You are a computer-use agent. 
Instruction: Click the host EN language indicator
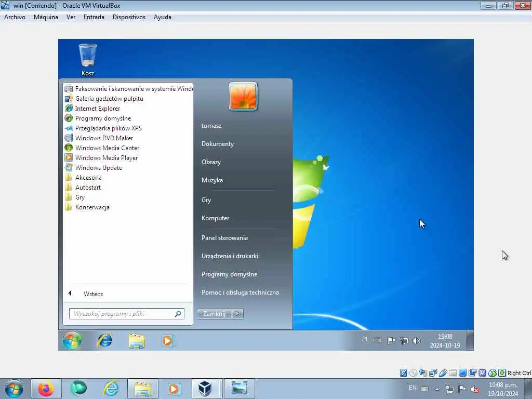coord(413,388)
